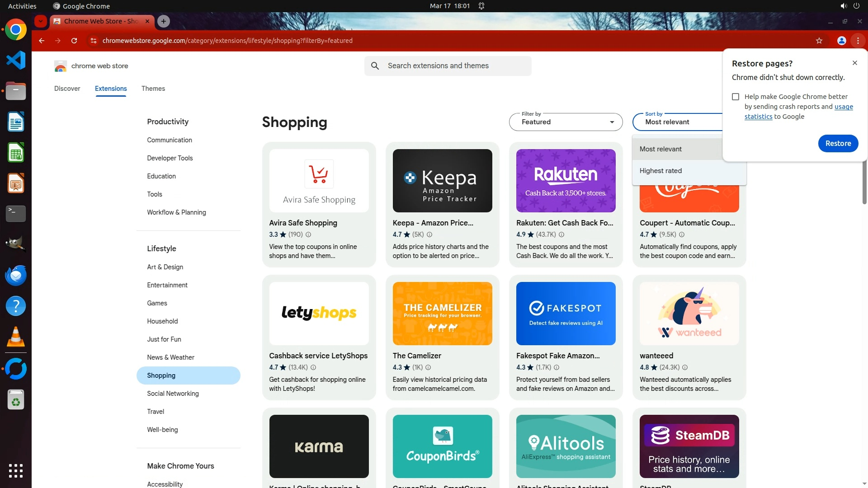868x488 pixels.
Task: Click the profile avatar icon in toolbar
Action: tap(841, 41)
